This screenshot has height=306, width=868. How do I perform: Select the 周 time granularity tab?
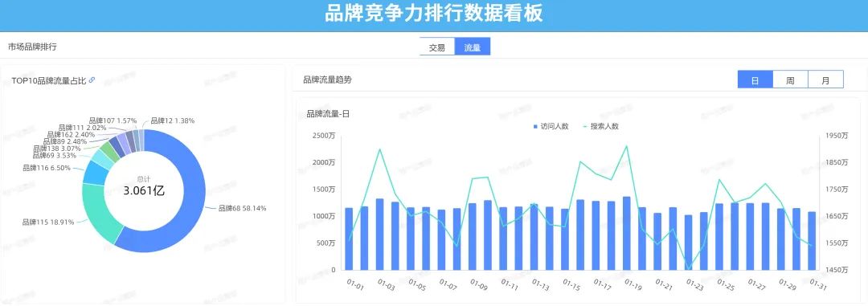click(791, 80)
